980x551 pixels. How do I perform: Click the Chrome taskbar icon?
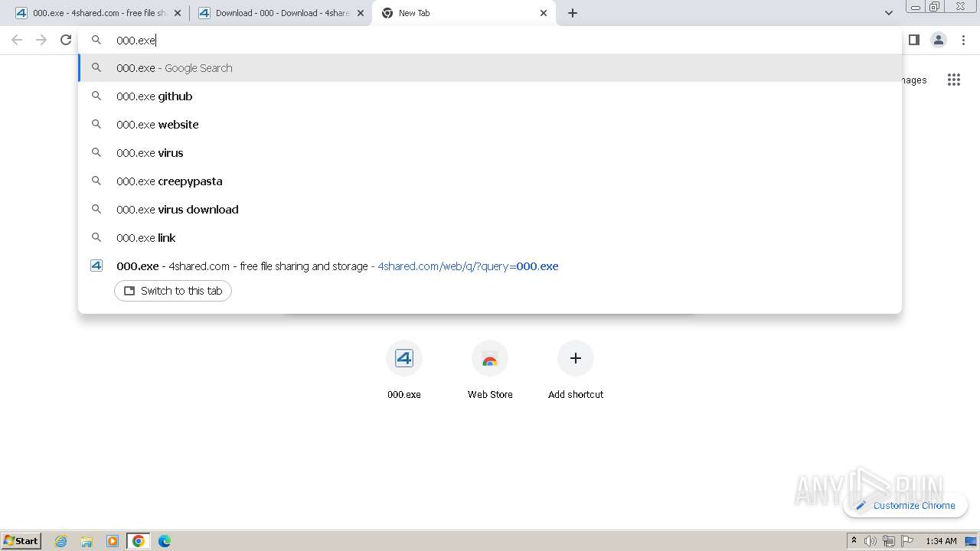(139, 541)
